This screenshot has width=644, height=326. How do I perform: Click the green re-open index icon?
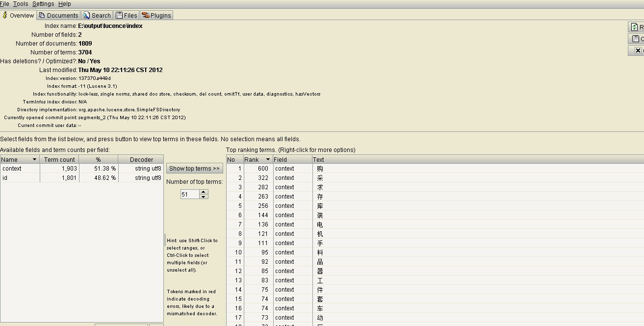tap(635, 27)
